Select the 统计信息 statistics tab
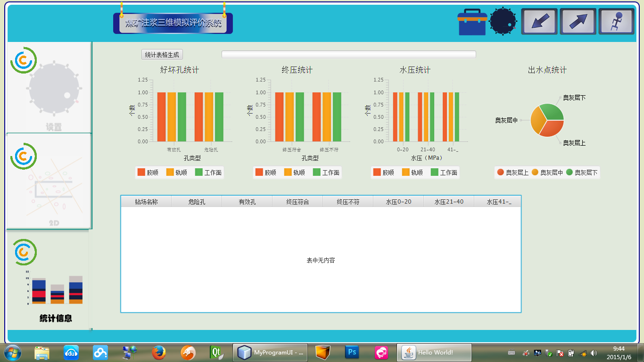 pos(49,280)
